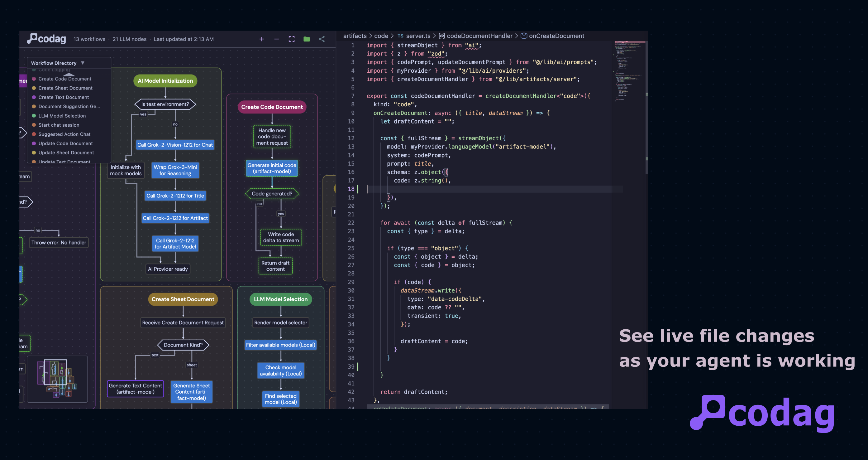
Task: Select Create Sheet Document in directory
Action: tap(65, 88)
